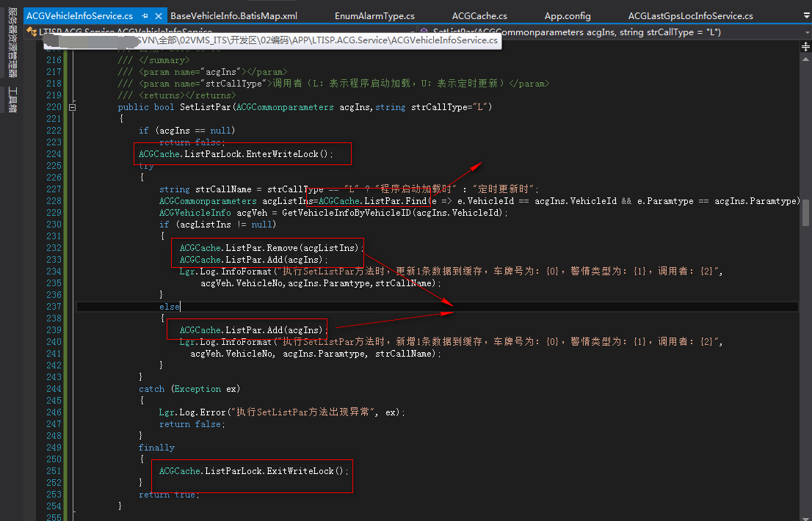
Task: Click GetVehicleInfoByVehicleID call on line 229
Action: pos(395,213)
